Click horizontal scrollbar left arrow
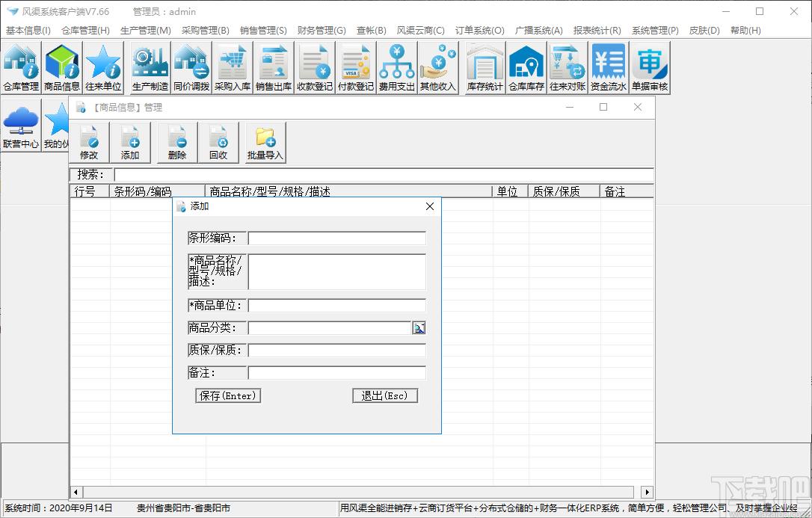Screen dimensions: 812x518 tap(76, 492)
